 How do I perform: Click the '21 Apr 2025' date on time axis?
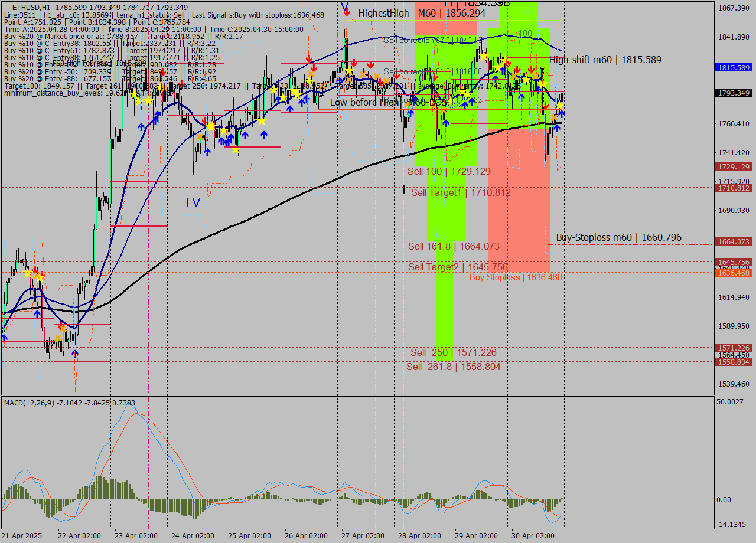pyautogui.click(x=22, y=535)
